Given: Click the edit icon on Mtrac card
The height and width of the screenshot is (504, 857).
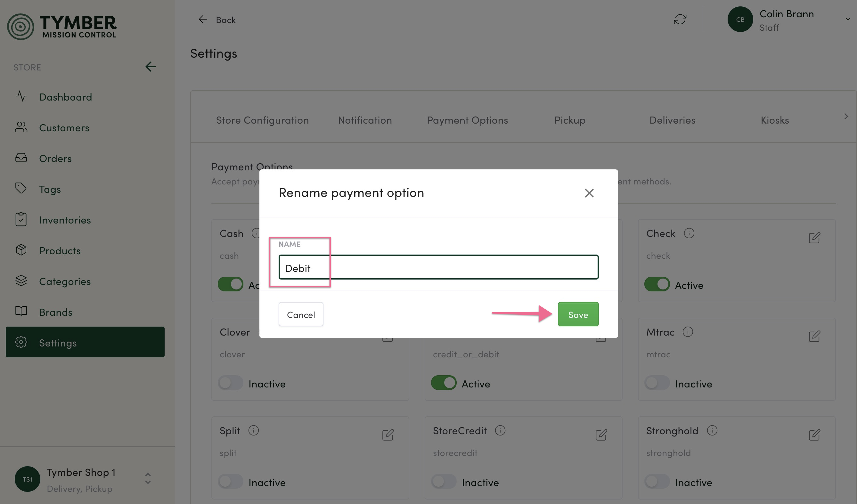Looking at the screenshot, I should [x=814, y=336].
